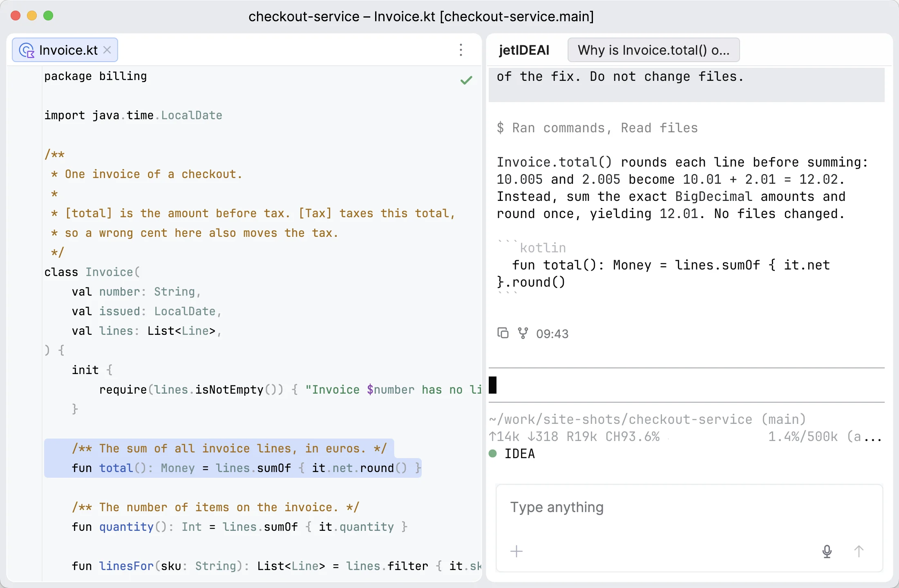Click the checkout-service (main) path text
This screenshot has height=588, width=899.
[647, 419]
